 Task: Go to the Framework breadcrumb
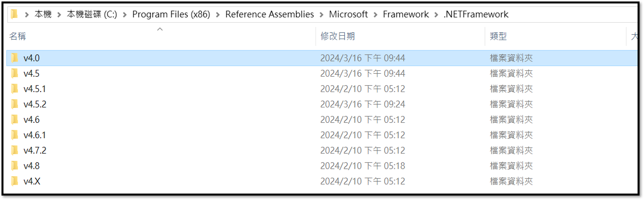tap(406, 14)
